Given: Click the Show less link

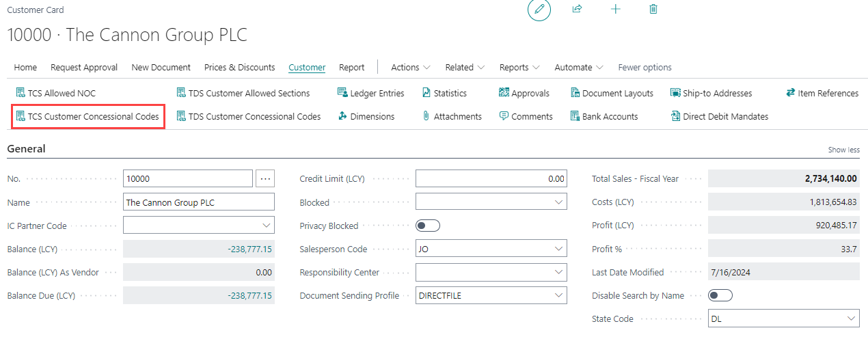Looking at the screenshot, I should pyautogui.click(x=843, y=150).
